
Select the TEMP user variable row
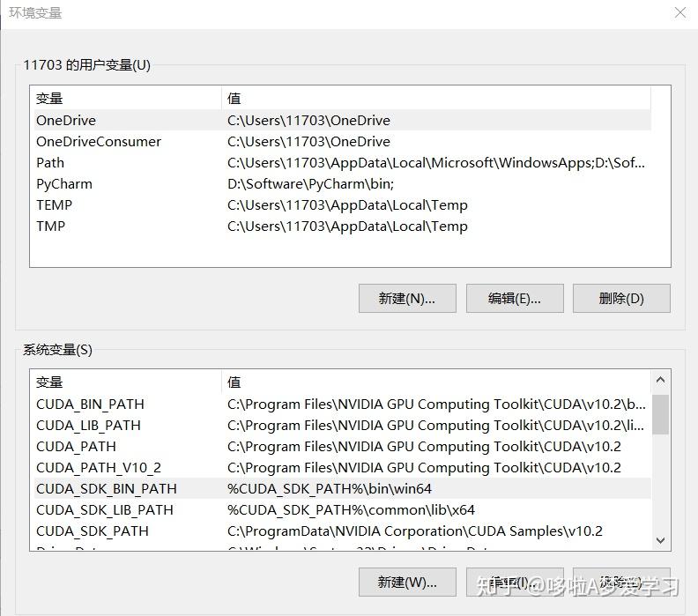point(55,205)
